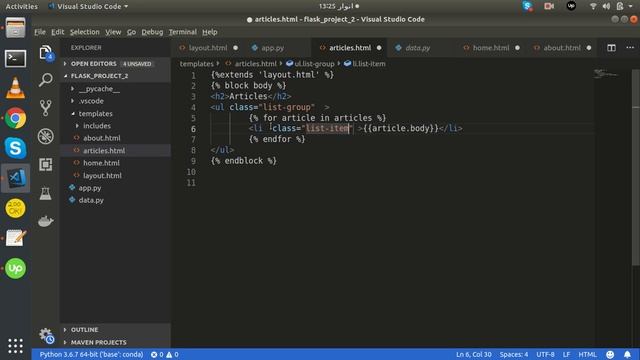This screenshot has height=360, width=640.
Task: Open the Manage gear icon
Action: [x=46, y=336]
